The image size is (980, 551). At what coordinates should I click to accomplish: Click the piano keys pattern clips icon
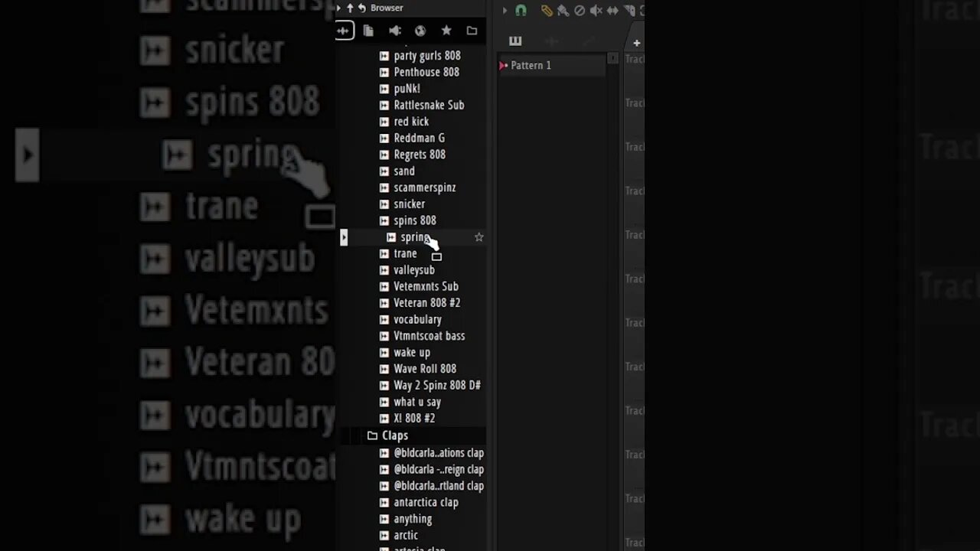(515, 41)
